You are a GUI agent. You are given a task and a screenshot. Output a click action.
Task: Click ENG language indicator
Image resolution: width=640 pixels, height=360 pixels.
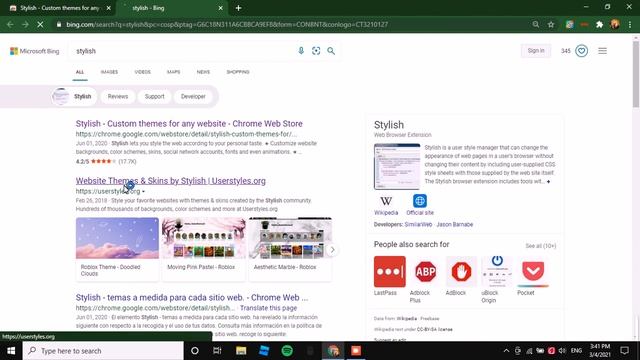click(x=576, y=351)
